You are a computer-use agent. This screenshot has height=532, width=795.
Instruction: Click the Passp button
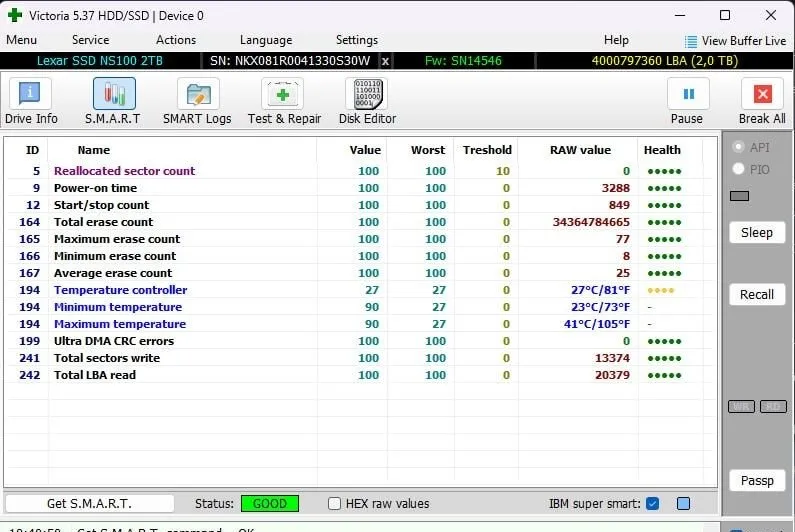[756, 480]
